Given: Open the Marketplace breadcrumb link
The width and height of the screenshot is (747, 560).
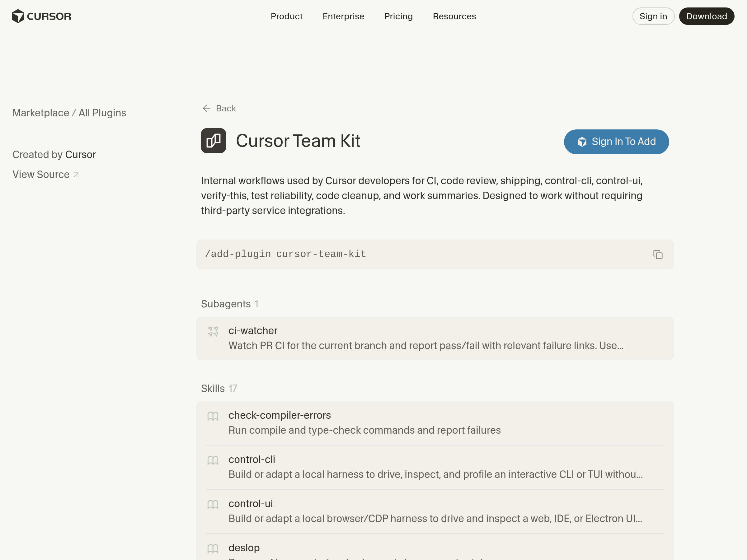Looking at the screenshot, I should (x=41, y=113).
